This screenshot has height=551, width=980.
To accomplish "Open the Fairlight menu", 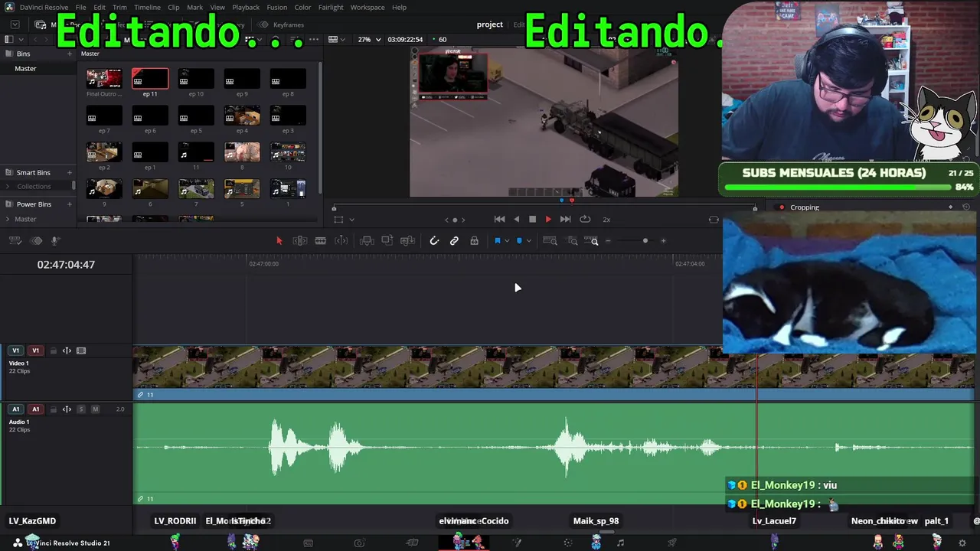I will coord(331,7).
